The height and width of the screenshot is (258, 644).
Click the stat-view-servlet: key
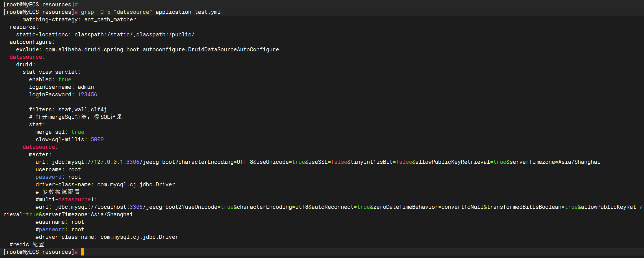click(52, 72)
